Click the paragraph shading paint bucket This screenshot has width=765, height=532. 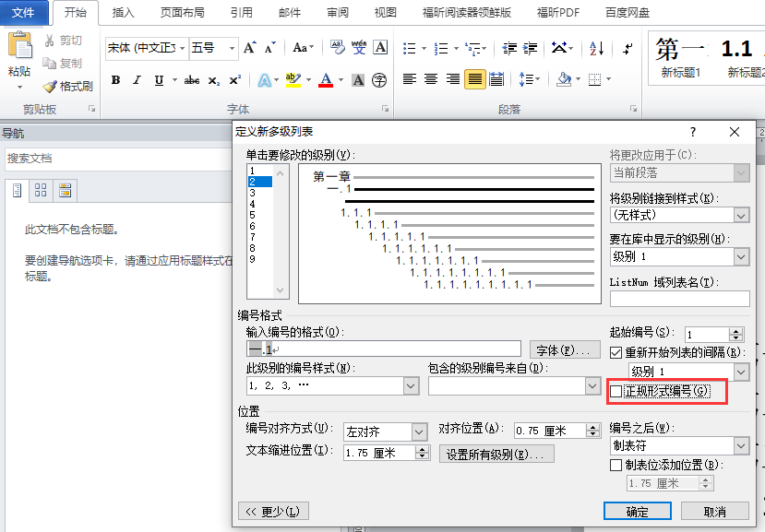point(564,79)
